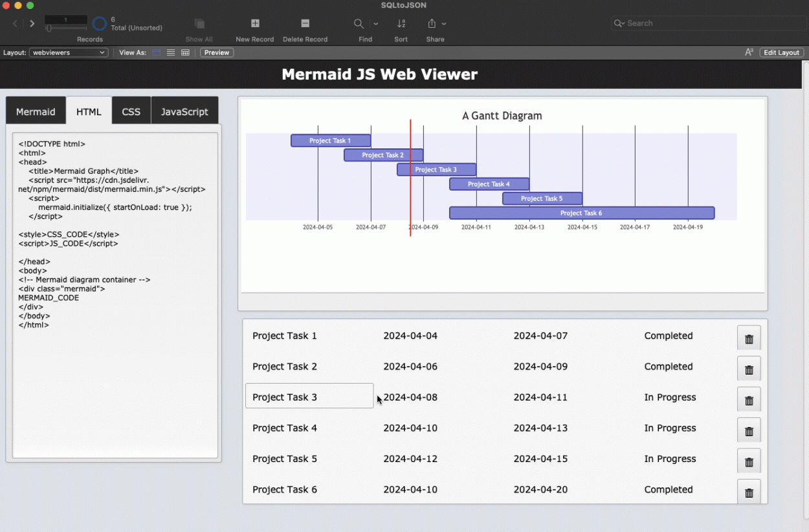This screenshot has width=809, height=532.
Task: Switch to the CSS tab
Action: 131,111
